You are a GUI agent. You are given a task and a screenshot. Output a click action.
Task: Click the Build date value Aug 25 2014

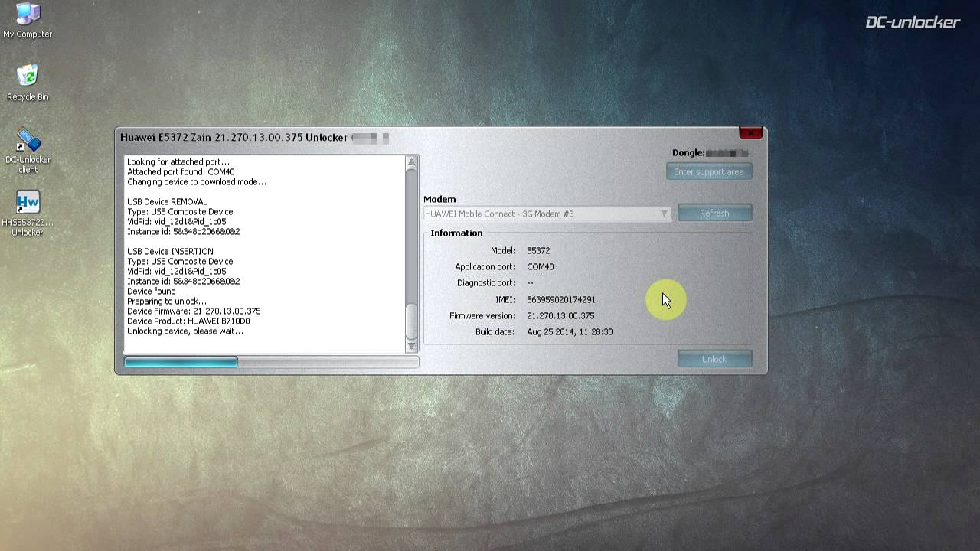click(x=570, y=331)
